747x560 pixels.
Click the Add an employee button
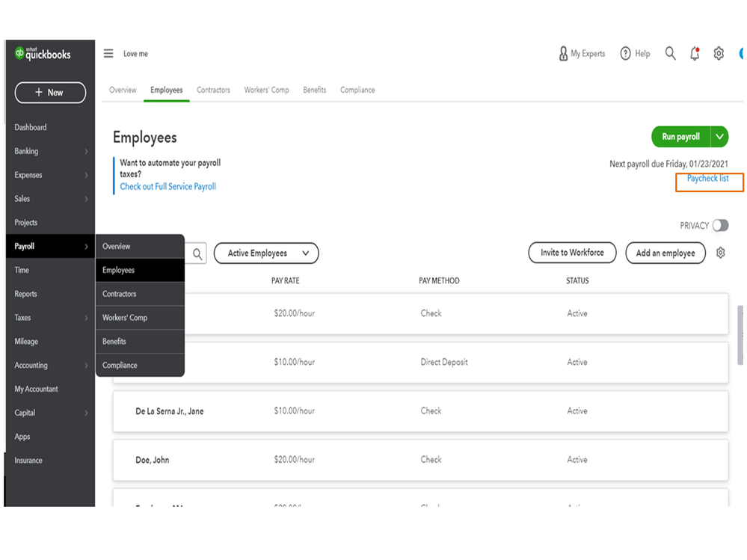[665, 253]
